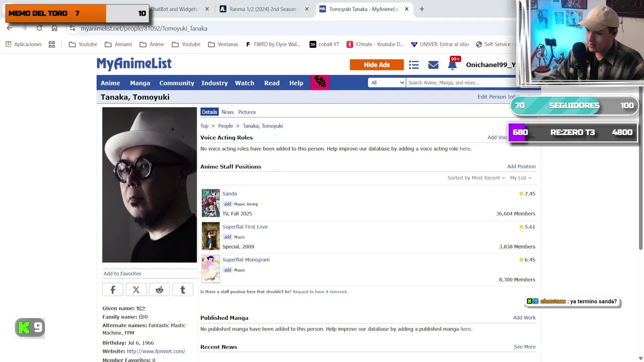The width and height of the screenshot is (644, 362).
Task: Open the Community menu
Action: click(x=177, y=83)
